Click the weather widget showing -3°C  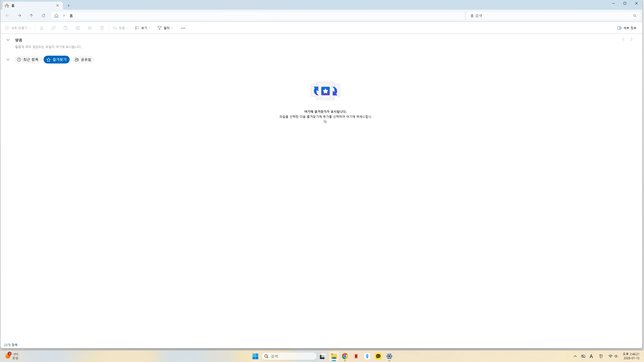click(x=12, y=356)
